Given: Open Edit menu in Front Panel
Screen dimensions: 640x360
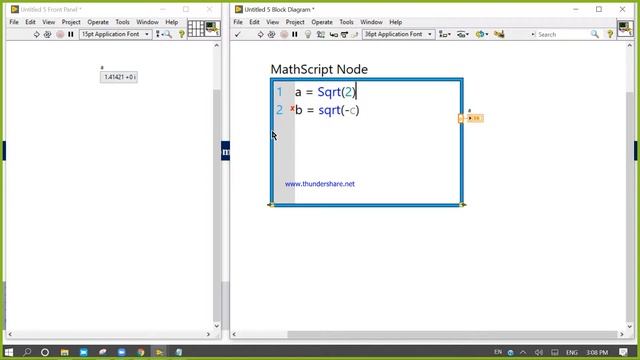Looking at the screenshot, I should pos(30,22).
